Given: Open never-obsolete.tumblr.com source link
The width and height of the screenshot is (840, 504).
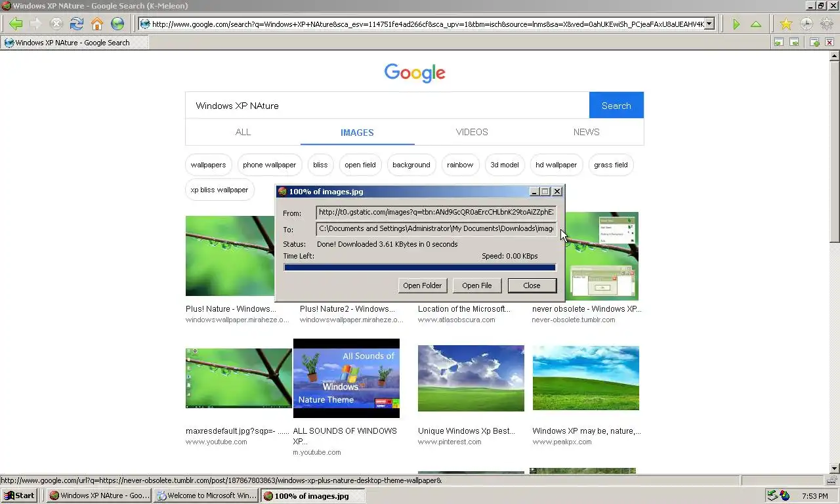Looking at the screenshot, I should [574, 320].
